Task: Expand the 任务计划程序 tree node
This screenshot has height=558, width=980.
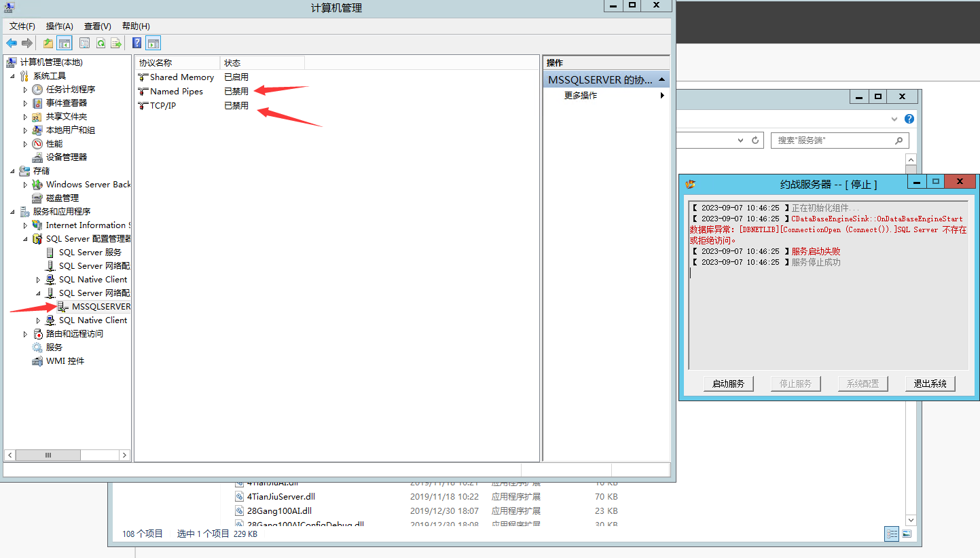Action: coord(26,90)
